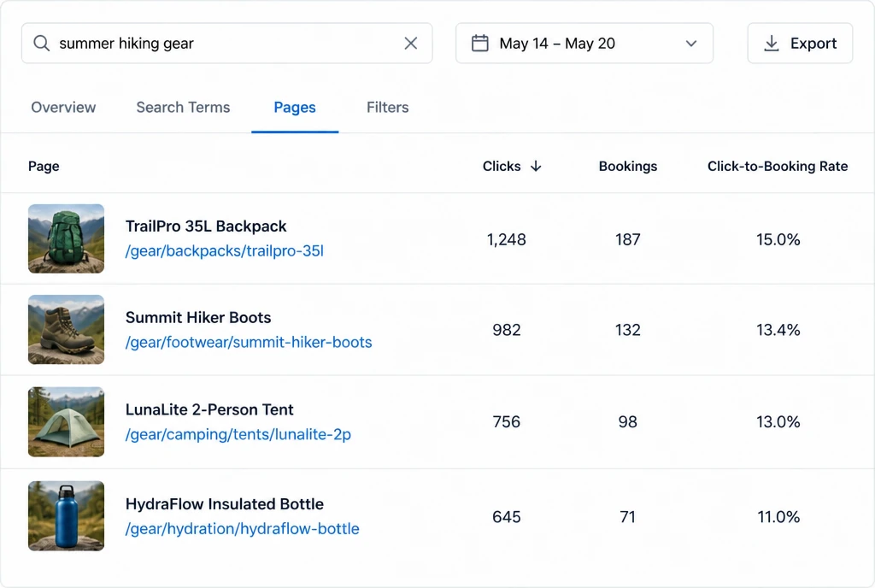Follow the /gear/backpacks/trailpro-35l link
875x588 pixels.
click(x=225, y=251)
